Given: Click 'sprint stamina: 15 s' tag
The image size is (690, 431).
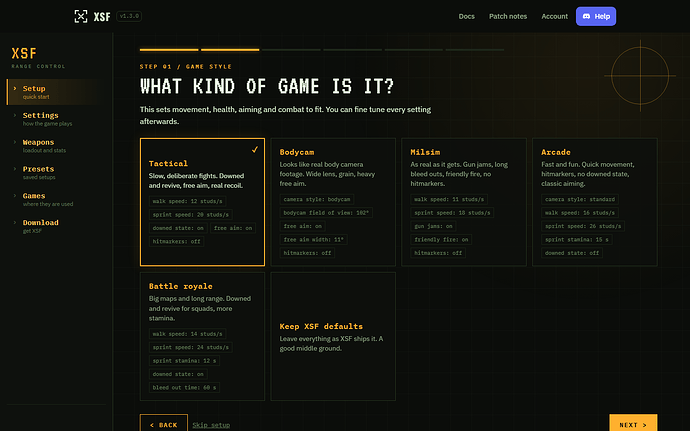Looking at the screenshot, I should (x=576, y=239).
